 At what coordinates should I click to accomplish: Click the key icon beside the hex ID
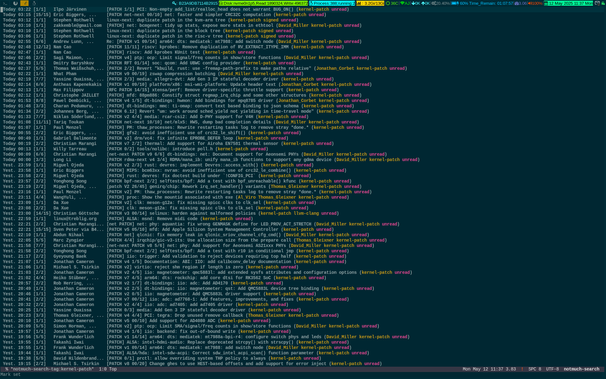(174, 3)
